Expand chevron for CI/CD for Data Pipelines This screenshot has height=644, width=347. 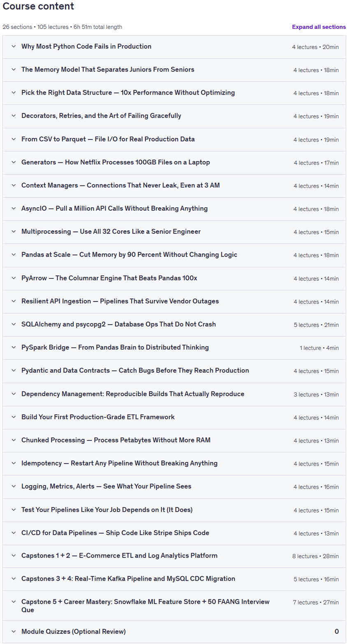pos(14,533)
